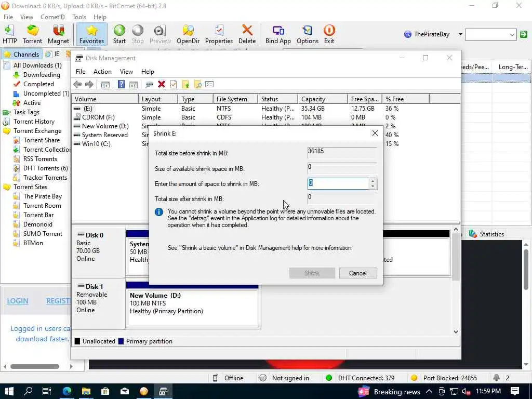
Task: Click the Forward arrow in Disk Management toolbar
Action: 89,85
